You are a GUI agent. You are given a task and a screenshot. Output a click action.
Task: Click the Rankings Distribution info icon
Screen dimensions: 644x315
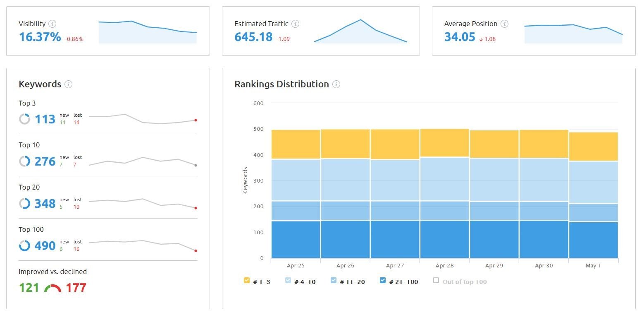[336, 84]
